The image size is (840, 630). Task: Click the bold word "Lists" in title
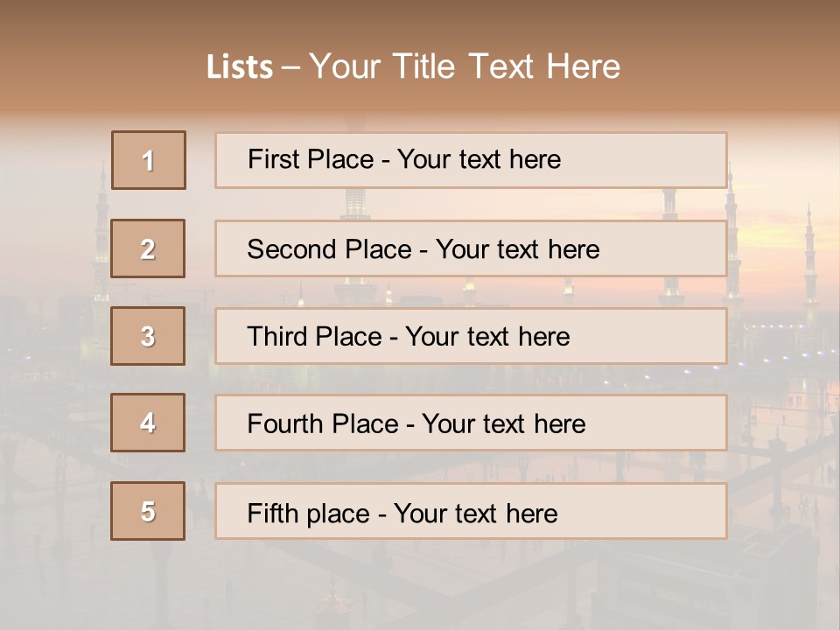[x=239, y=67]
